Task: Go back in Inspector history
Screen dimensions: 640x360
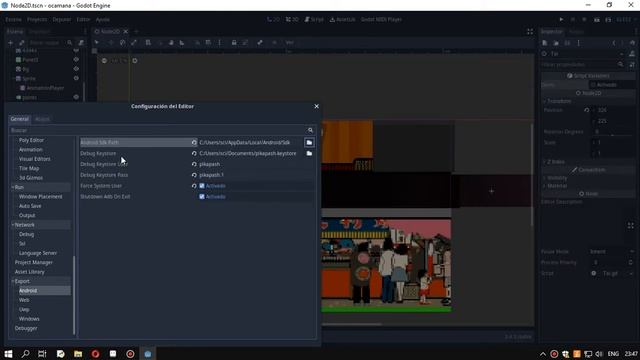Action: tap(613, 43)
